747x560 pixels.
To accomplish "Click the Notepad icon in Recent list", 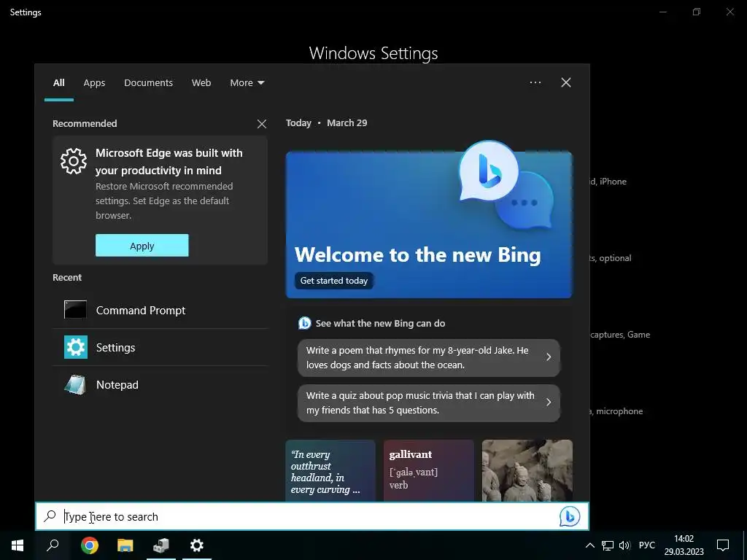I will click(75, 385).
